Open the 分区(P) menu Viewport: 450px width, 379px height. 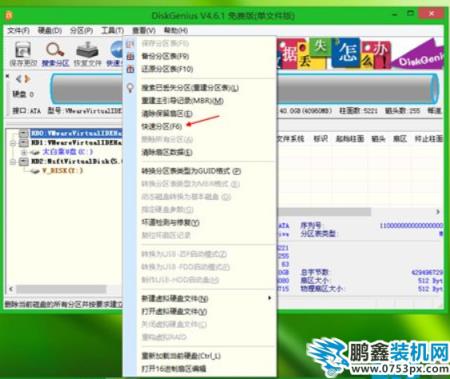click(81, 31)
